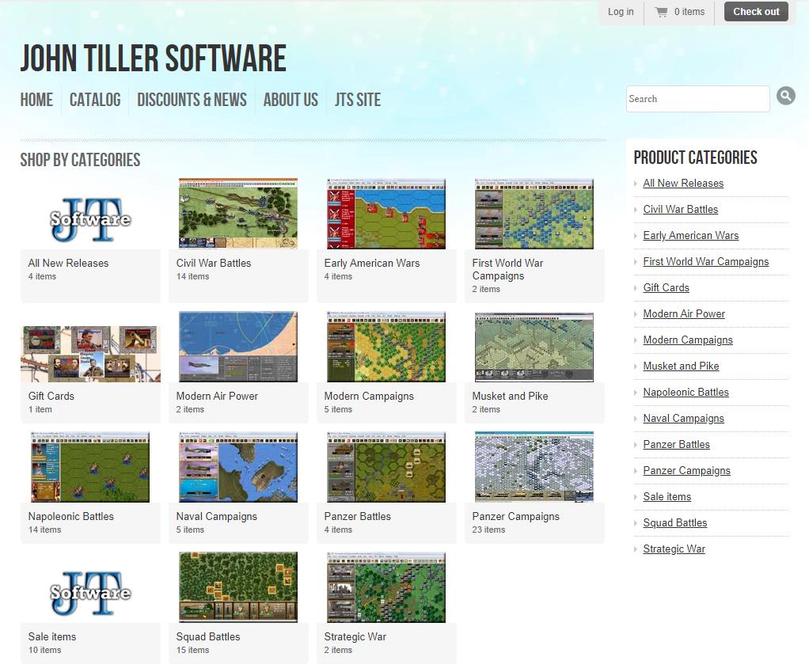
Task: Click the Naval Campaigns card title
Action: point(217,516)
